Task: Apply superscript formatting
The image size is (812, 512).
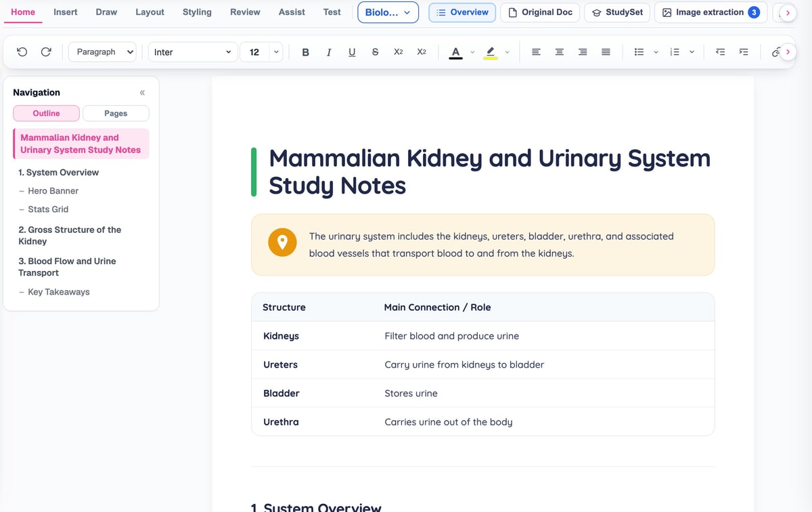Action: pyautogui.click(x=422, y=52)
